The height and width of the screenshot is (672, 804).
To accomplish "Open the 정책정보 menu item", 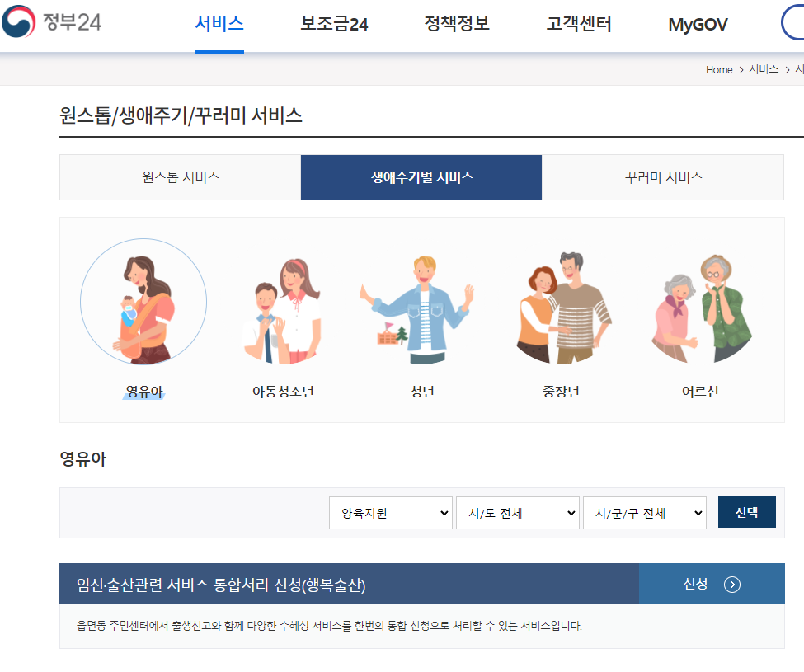I will [456, 25].
